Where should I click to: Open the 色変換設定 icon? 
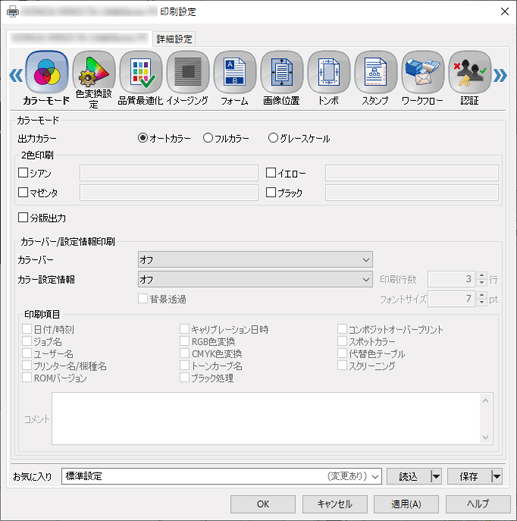94,72
